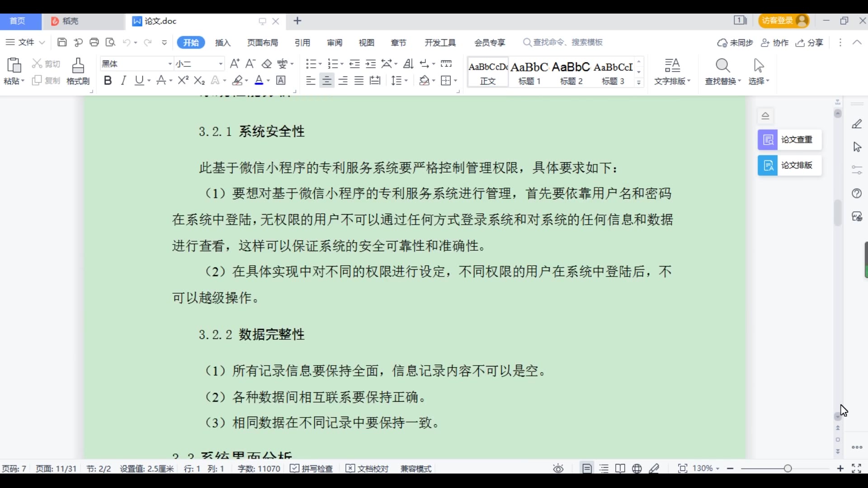868x488 pixels.
Task: Expand the styles gallery list
Action: pos(639,82)
